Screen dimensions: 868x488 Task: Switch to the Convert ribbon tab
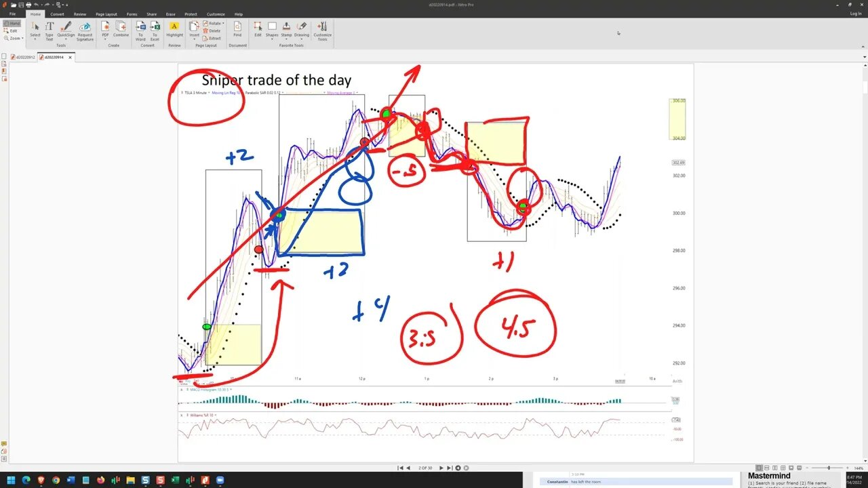point(57,14)
